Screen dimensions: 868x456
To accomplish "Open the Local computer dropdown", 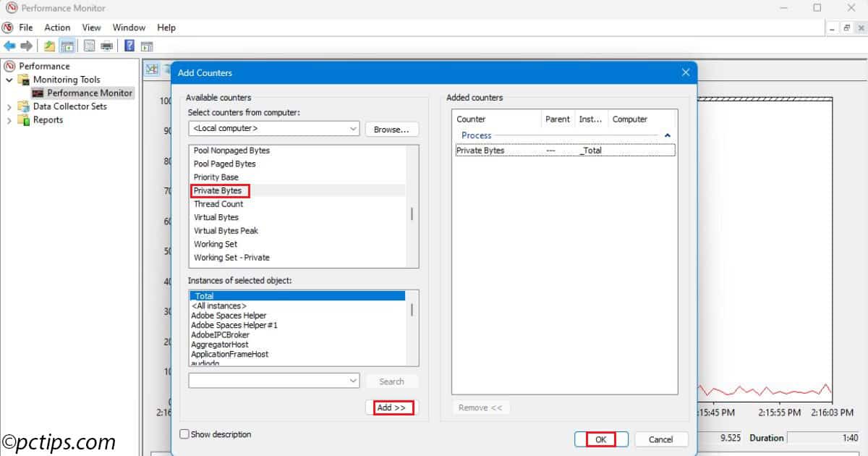I will [x=273, y=128].
